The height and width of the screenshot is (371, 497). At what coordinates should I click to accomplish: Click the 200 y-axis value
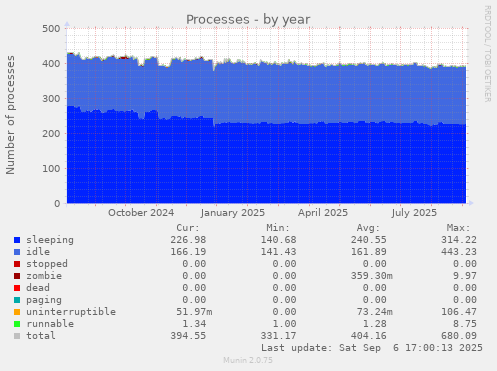(51, 134)
